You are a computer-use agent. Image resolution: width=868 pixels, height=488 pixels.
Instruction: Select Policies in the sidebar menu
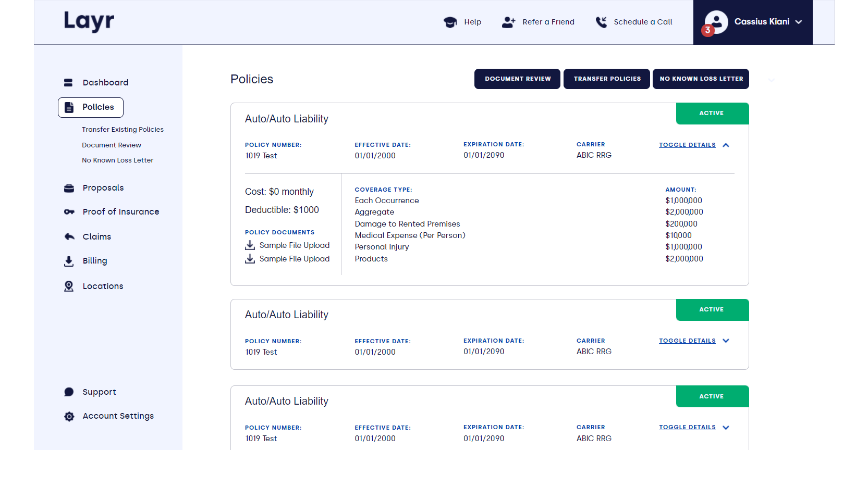click(98, 107)
